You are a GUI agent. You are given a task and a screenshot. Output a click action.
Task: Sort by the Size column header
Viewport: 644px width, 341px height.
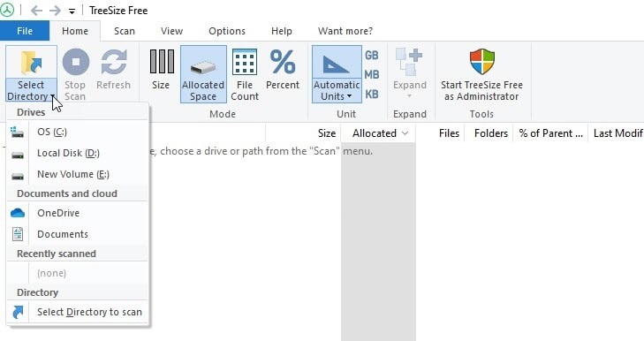click(303, 133)
